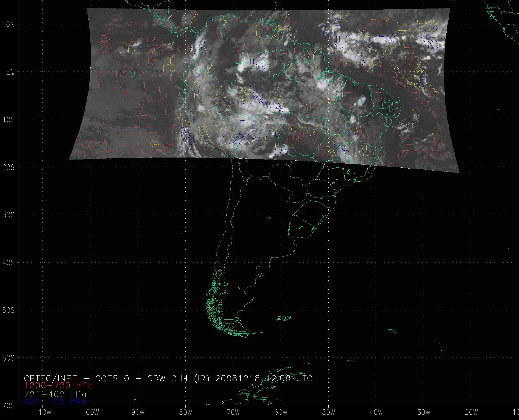Viewport: 519px width, 420px height.
Task: Click the Falkland Islands outline on the map
Action: pos(284,318)
